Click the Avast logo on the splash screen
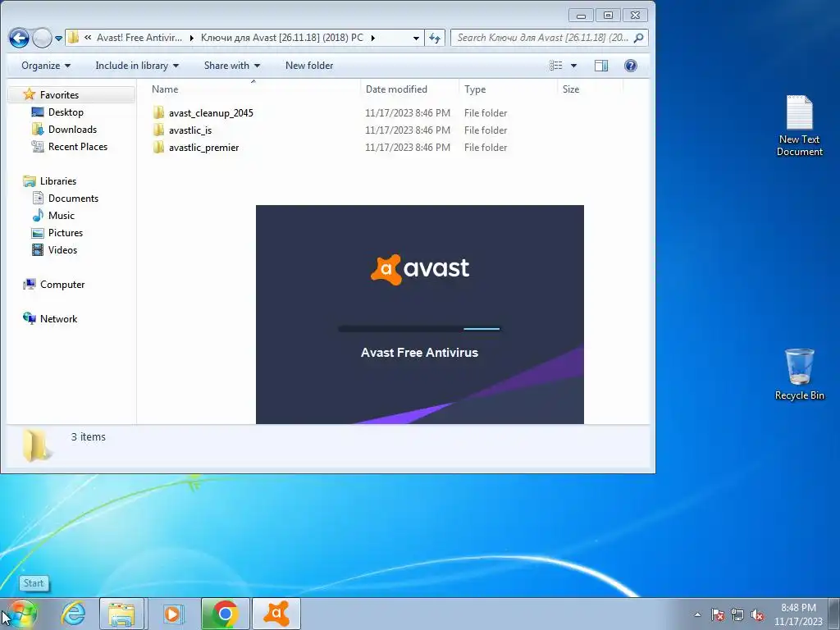This screenshot has height=630, width=840. (420, 269)
